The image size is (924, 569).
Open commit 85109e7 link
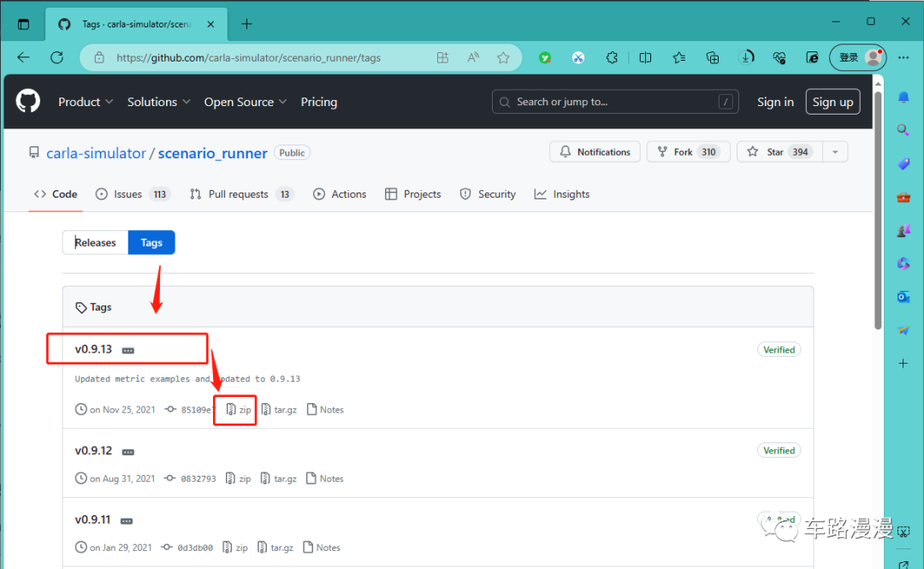(190, 410)
